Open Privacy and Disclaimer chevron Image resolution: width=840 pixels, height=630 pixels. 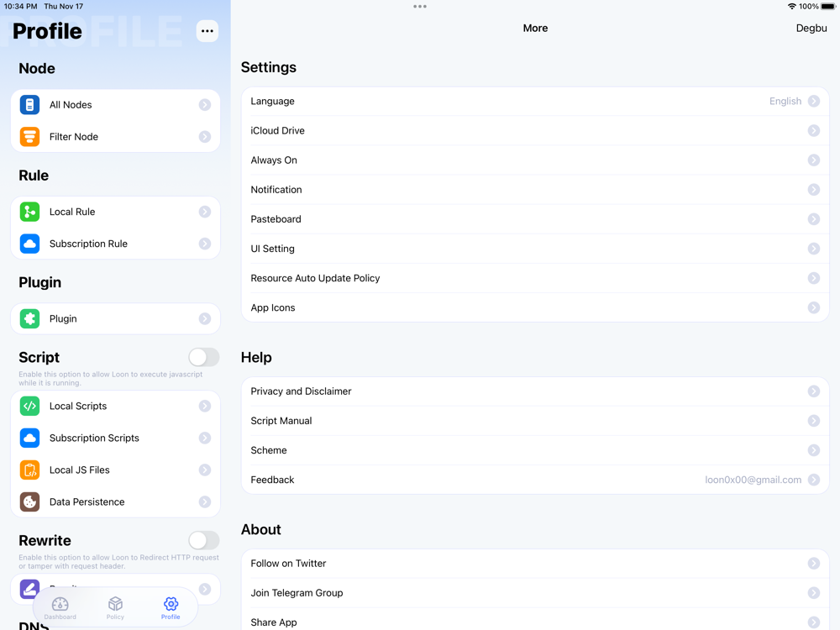click(814, 391)
